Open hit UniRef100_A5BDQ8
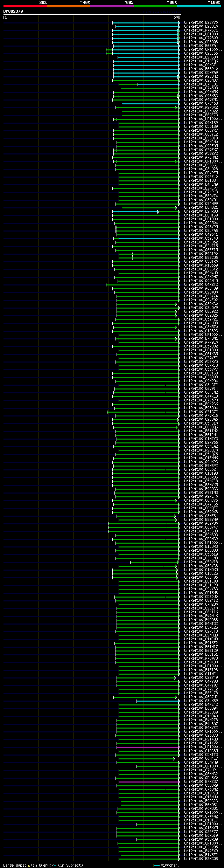Viewport: 224px width, 868px height. (201, 42)
